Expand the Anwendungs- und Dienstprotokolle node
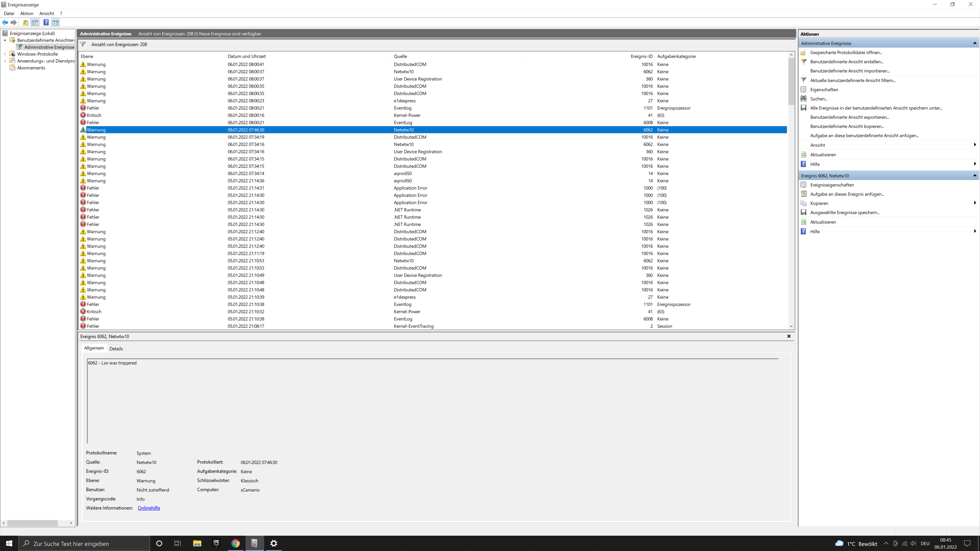980x551 pixels. click(x=5, y=61)
